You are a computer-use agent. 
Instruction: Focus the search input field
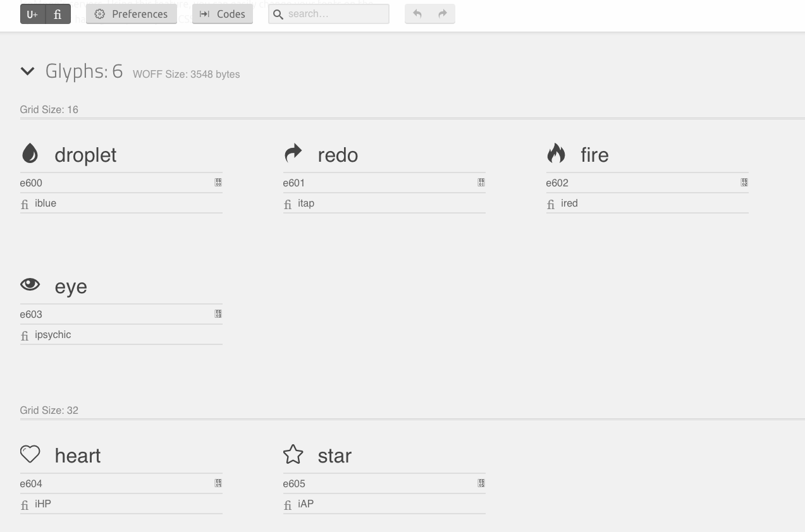pos(329,14)
